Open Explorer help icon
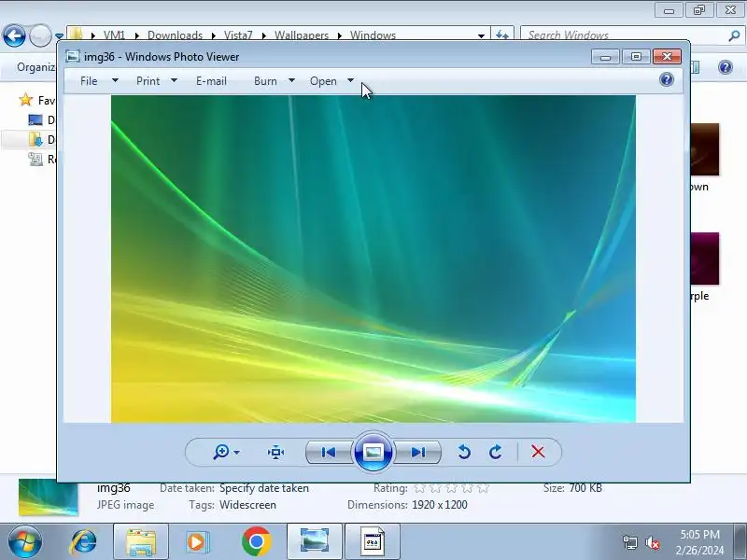 (726, 67)
